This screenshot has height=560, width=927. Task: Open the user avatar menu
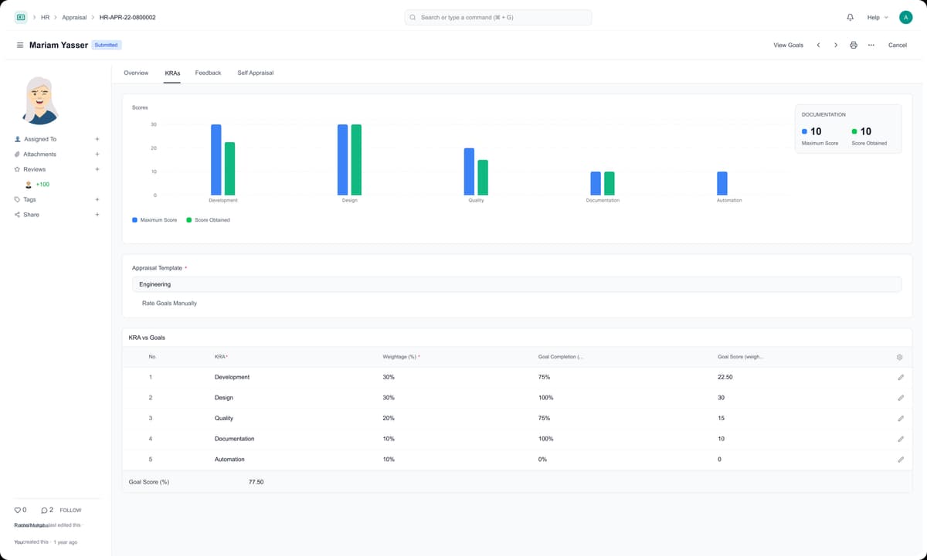[905, 17]
